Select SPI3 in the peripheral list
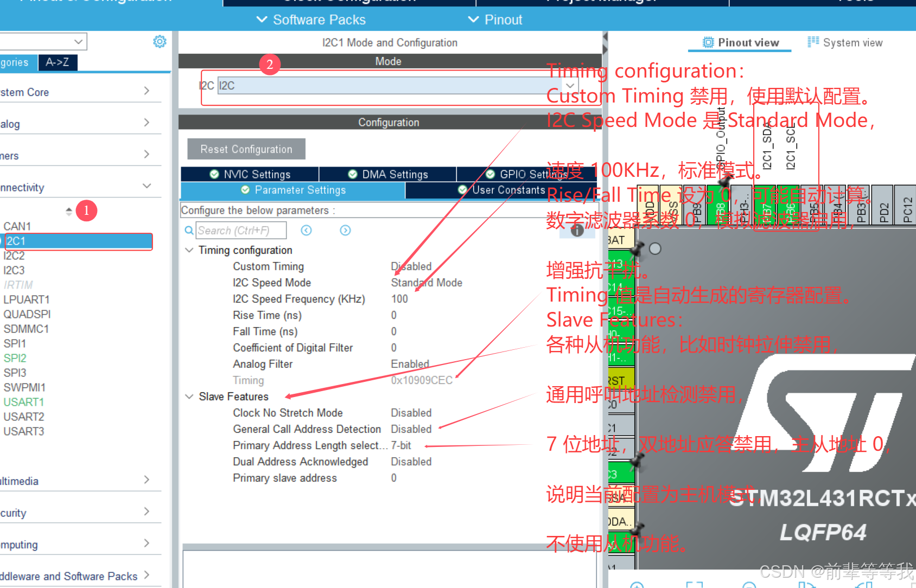Viewport: 916px width, 588px height. pos(15,373)
